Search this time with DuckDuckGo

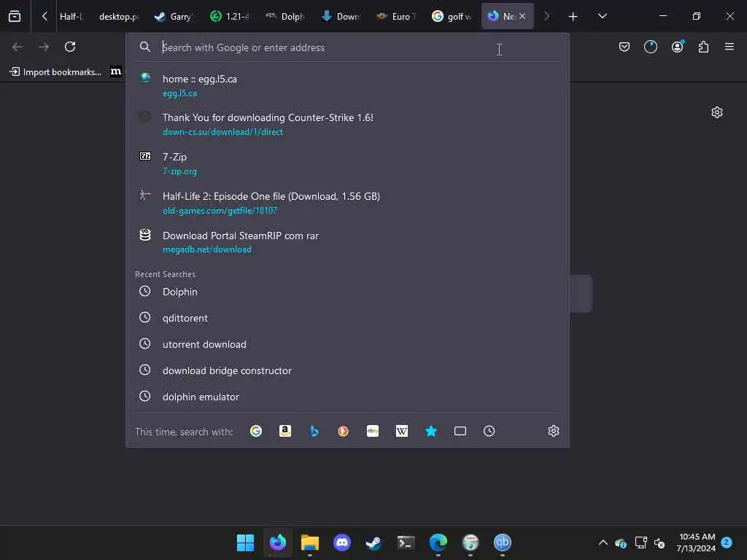pyautogui.click(x=343, y=431)
